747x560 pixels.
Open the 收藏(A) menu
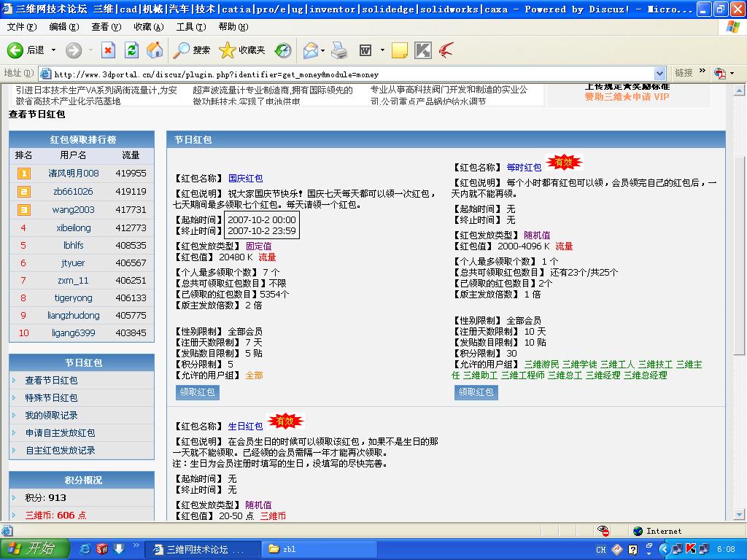pyautogui.click(x=149, y=27)
